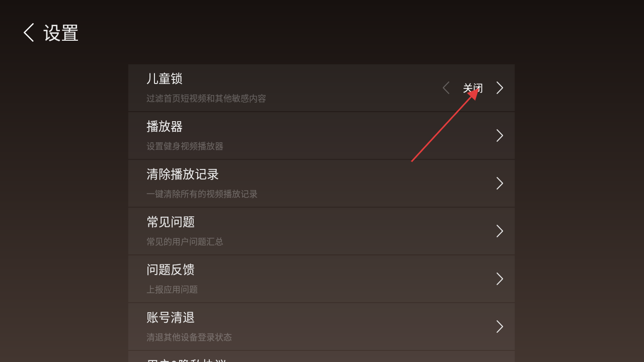Select the 问题反馈 entry
The height and width of the screenshot is (362, 644).
point(321,279)
